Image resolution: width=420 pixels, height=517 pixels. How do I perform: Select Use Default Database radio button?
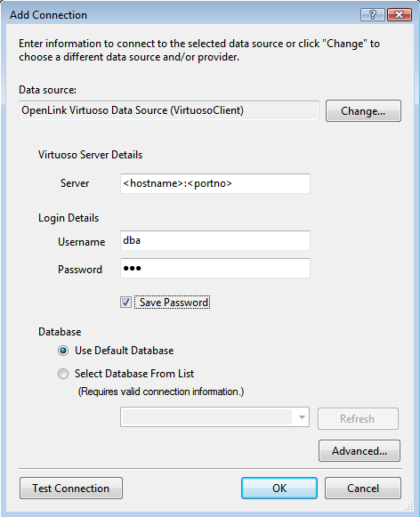63,351
